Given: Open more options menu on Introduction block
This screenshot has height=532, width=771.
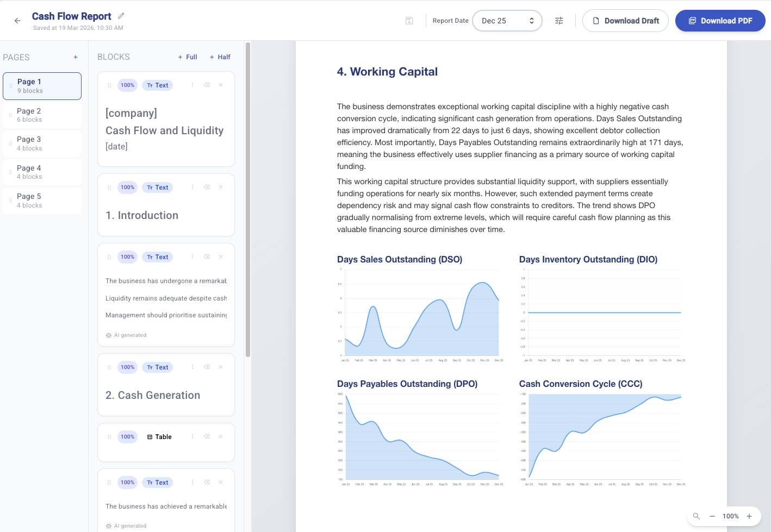Looking at the screenshot, I should click(192, 187).
